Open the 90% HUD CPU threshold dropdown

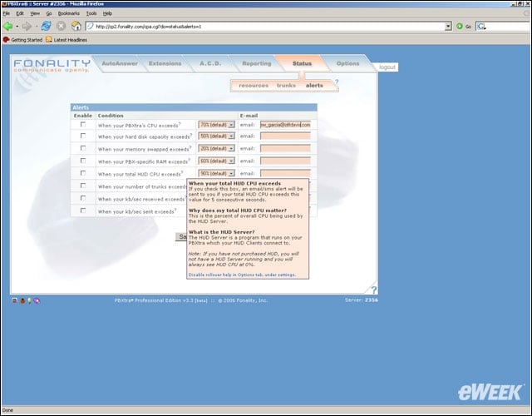216,173
